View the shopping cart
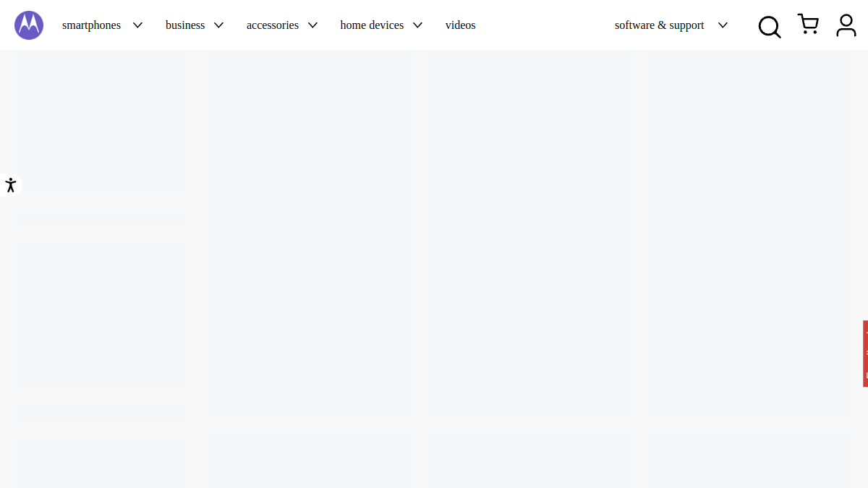Viewport: 868px width, 488px height. tap(808, 25)
